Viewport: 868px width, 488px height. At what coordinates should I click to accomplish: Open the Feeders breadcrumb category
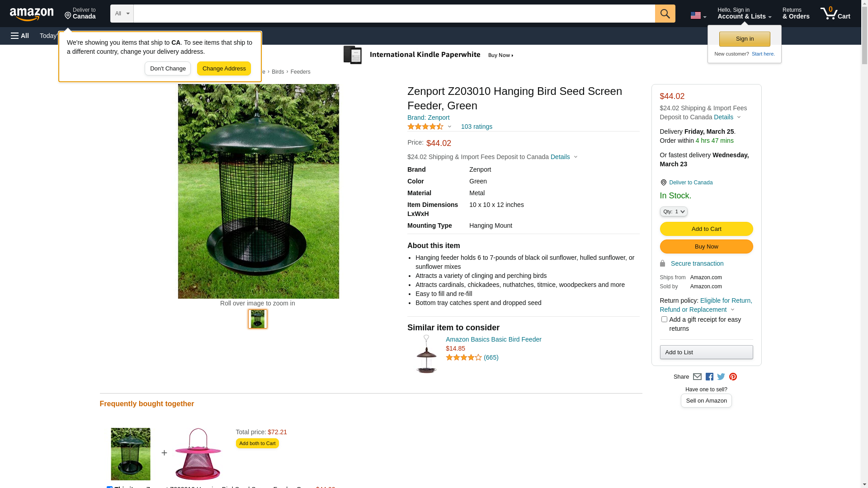[300, 72]
